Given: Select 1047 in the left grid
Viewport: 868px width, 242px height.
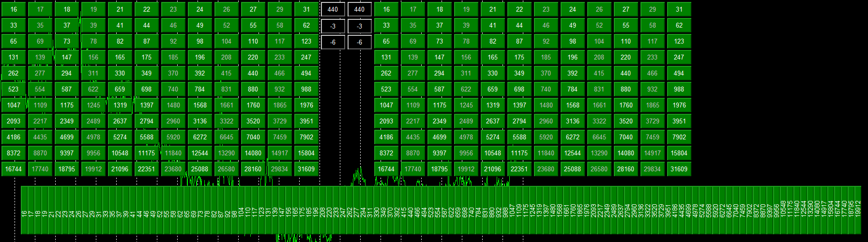Looking at the screenshot, I should (x=14, y=105).
